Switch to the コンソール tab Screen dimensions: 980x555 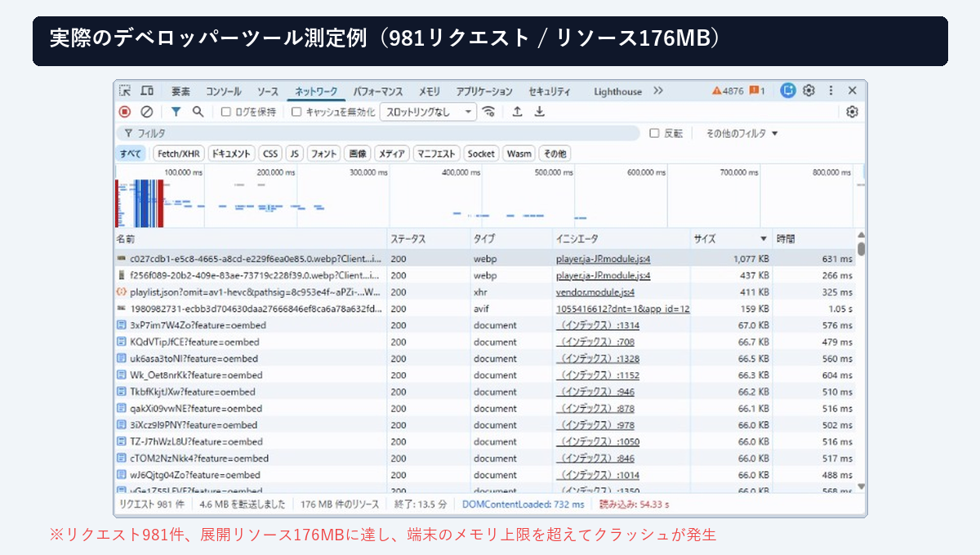[223, 91]
